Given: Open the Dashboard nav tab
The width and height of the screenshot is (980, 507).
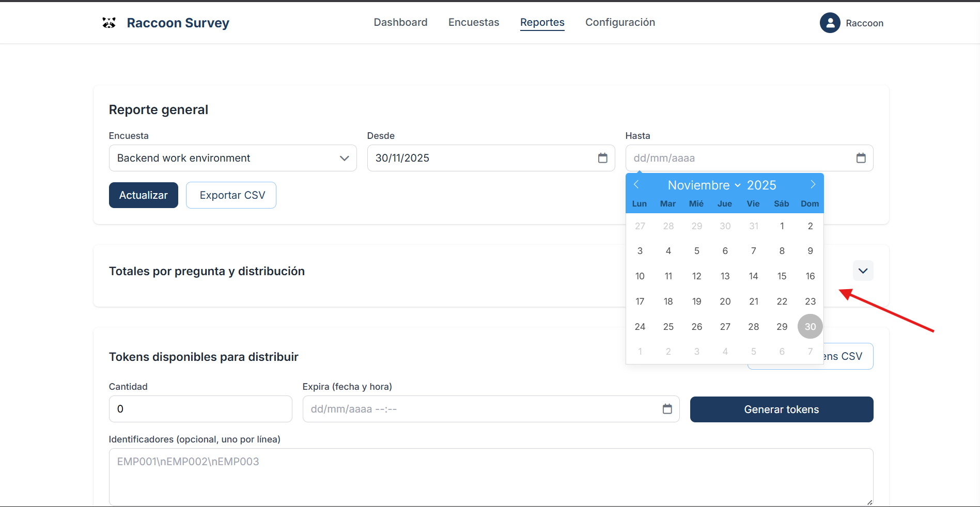Looking at the screenshot, I should pyautogui.click(x=400, y=22).
